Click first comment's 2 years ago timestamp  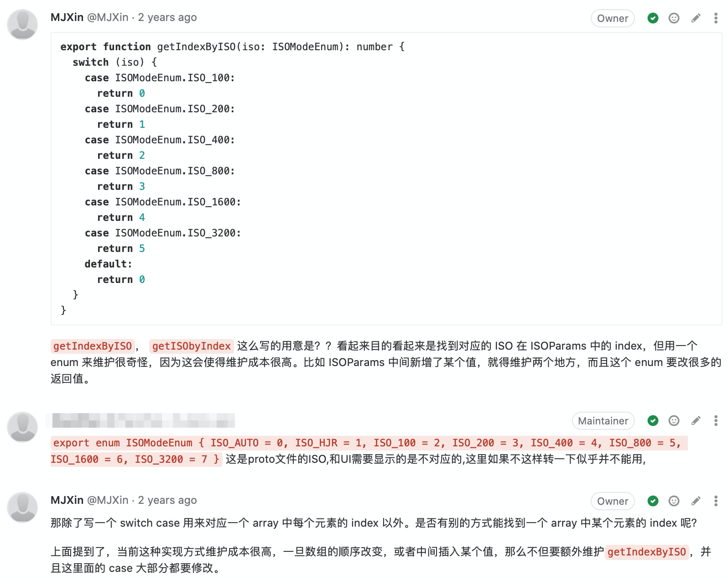(167, 17)
